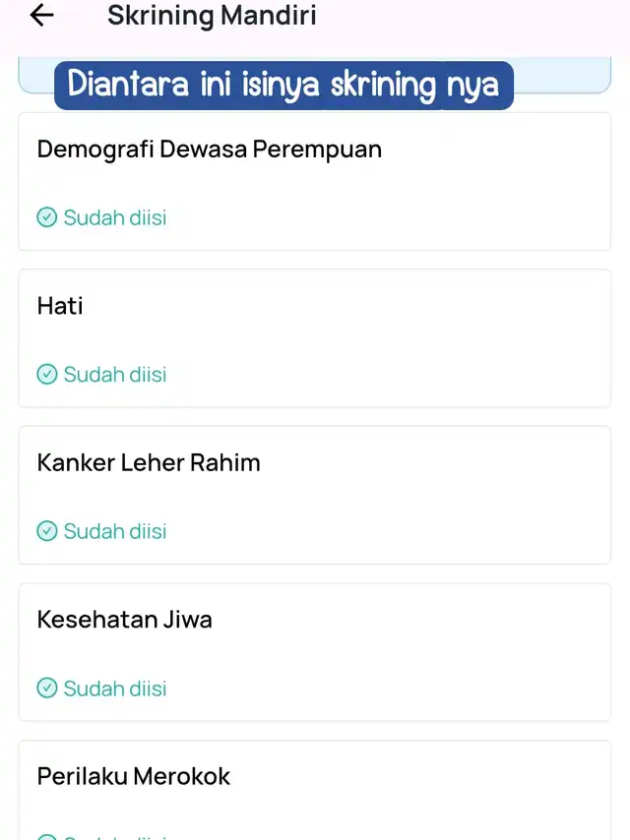Image resolution: width=630 pixels, height=840 pixels.
Task: Click the checkmark icon under Demografi Dewasa Perempuan
Action: pos(46,217)
